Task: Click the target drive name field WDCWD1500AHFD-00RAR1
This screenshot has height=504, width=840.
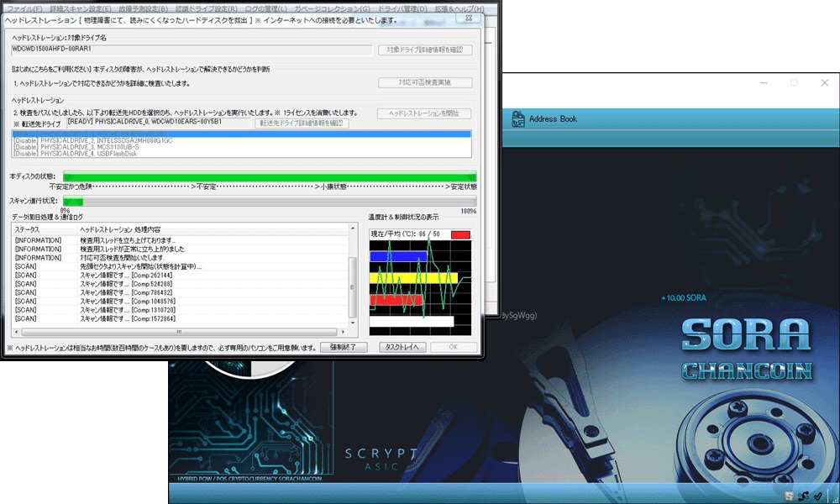Action: pos(192,50)
